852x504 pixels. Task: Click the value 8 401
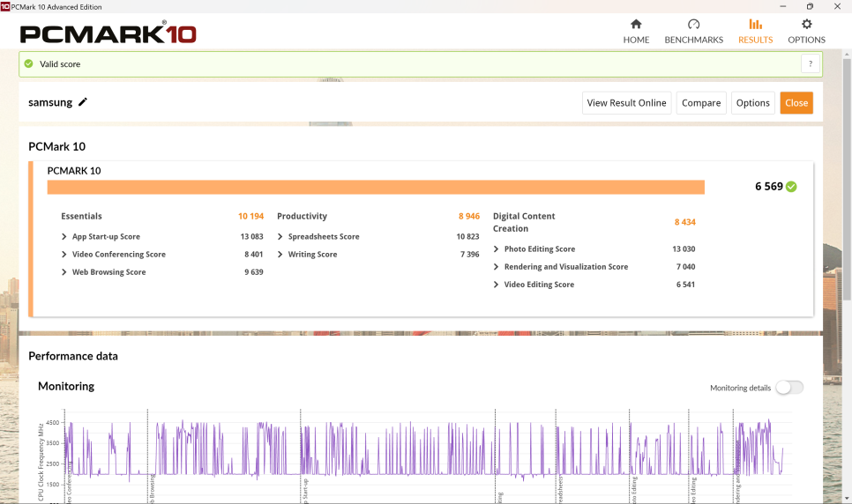pos(254,254)
